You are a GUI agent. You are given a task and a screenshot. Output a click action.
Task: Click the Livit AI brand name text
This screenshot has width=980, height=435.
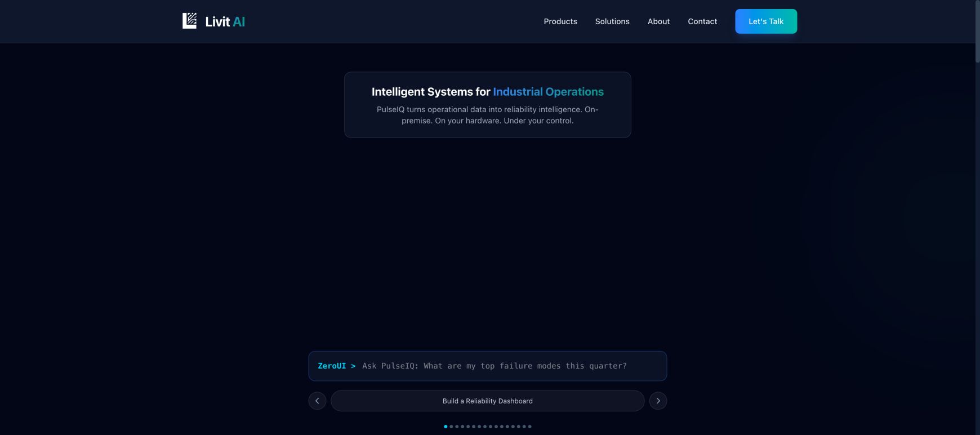[225, 21]
